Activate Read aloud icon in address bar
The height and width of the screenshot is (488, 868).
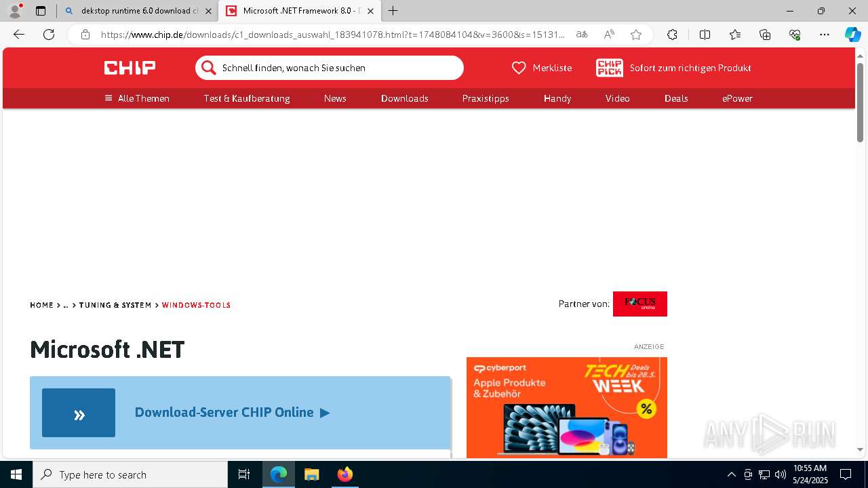click(609, 35)
